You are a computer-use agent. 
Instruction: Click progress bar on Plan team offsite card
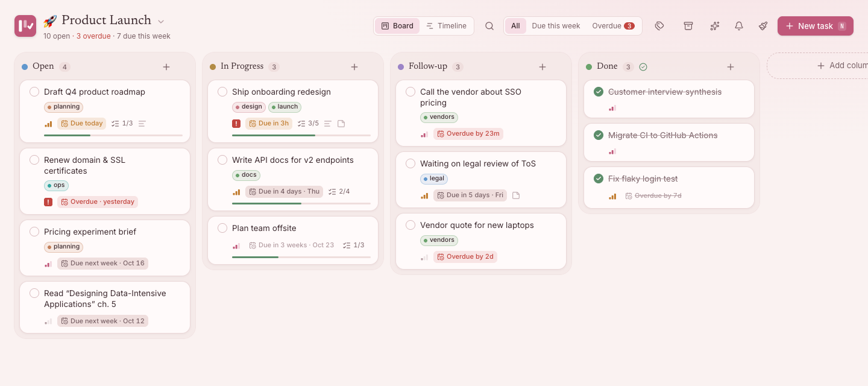[x=301, y=258]
